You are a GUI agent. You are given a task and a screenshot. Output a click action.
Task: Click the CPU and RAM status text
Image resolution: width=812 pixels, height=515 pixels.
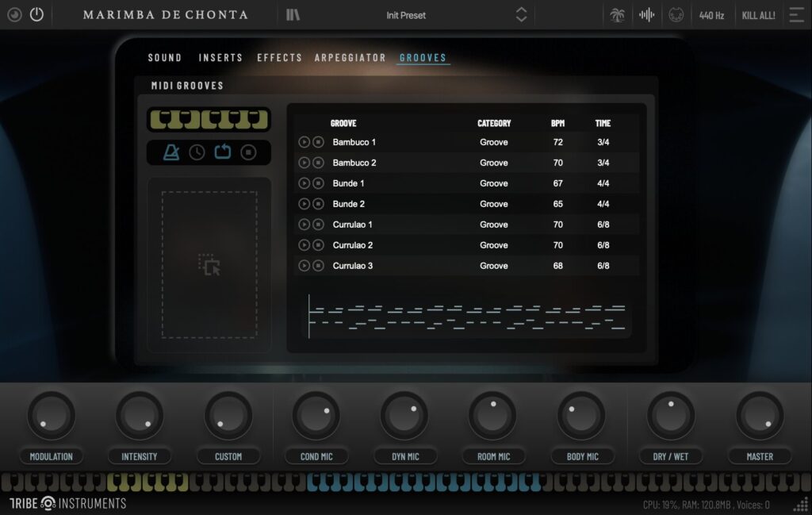706,505
